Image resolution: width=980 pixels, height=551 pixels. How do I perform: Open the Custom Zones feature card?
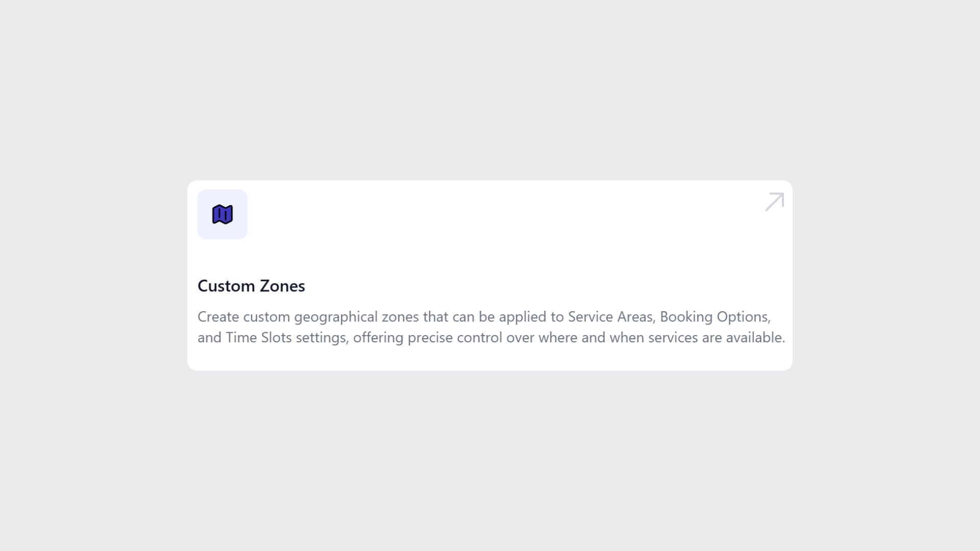490,275
